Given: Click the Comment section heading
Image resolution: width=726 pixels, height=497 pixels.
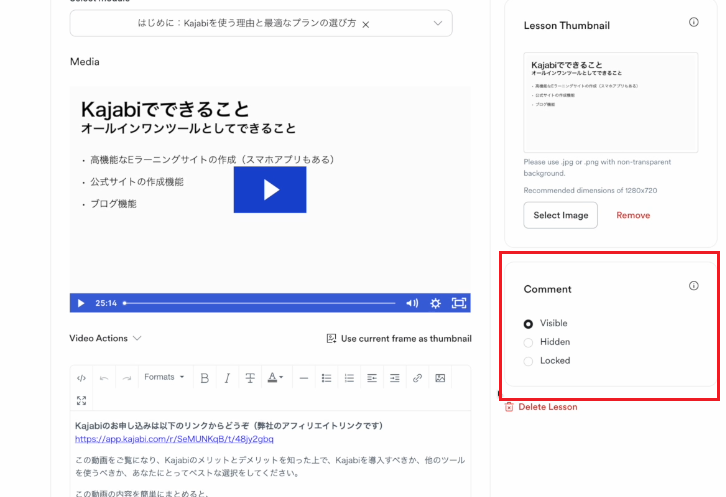Looking at the screenshot, I should tap(547, 289).
